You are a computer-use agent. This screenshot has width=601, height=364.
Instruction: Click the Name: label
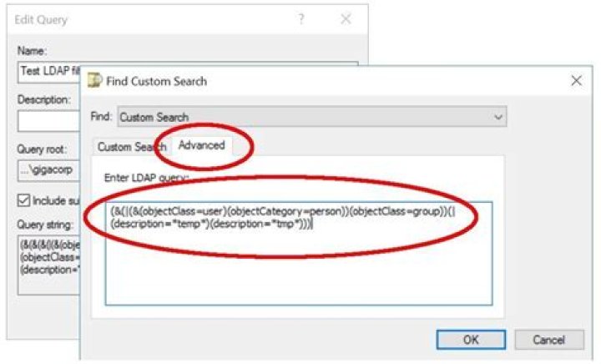[x=32, y=50]
